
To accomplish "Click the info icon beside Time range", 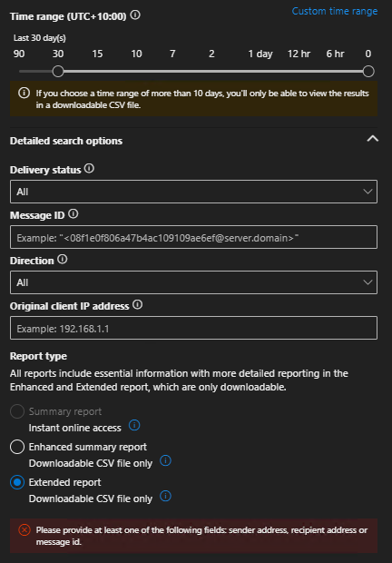I will click(135, 15).
